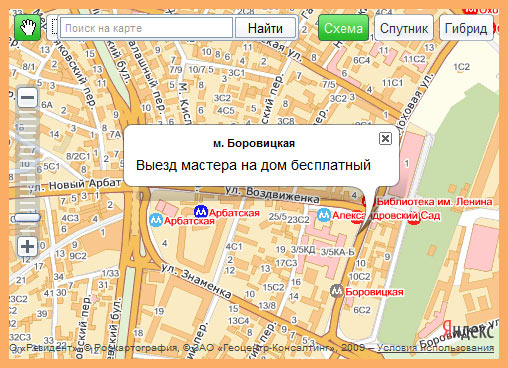The width and height of the screenshot is (508, 368).
Task: Open the Условия использования link
Action: pyautogui.click(x=435, y=347)
